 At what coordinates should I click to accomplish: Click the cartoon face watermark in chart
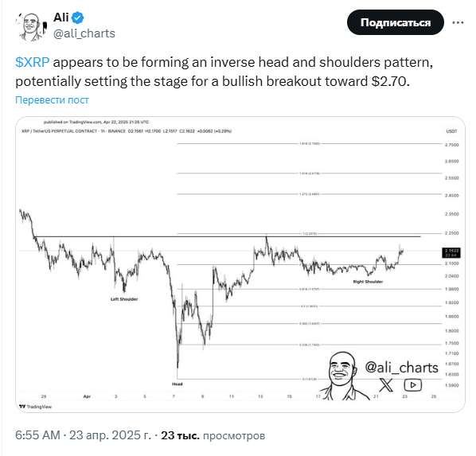pos(342,376)
